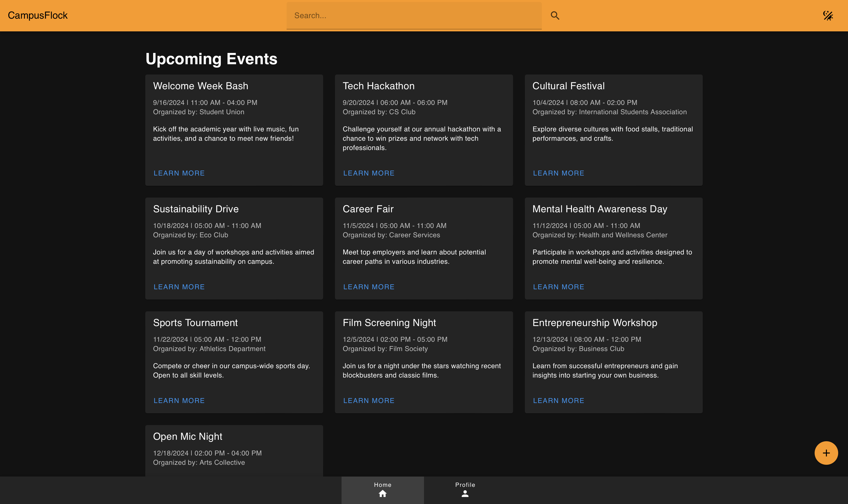Open Learn More for Sustainability Drive
Screen dimensions: 848x504
tap(179, 287)
